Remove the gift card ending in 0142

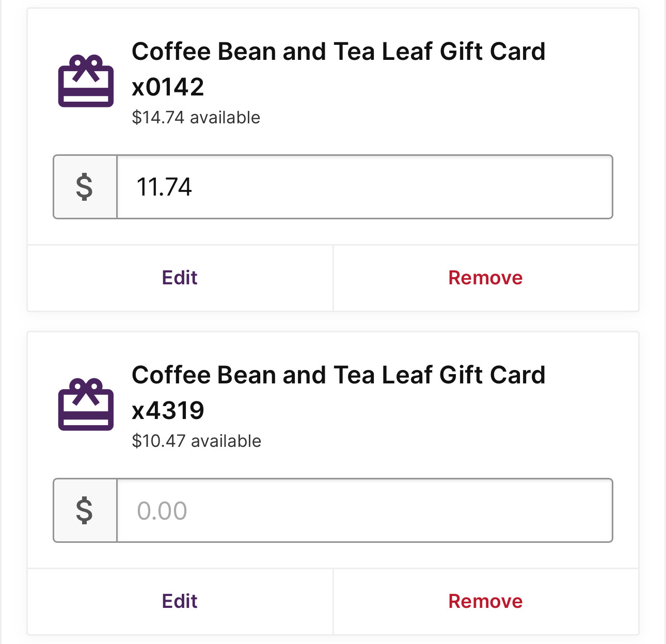tap(485, 278)
